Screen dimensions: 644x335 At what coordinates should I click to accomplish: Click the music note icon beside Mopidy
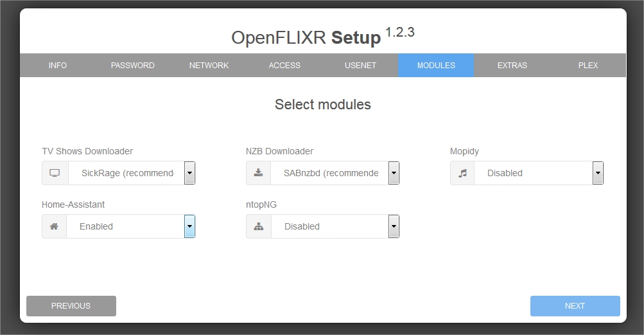pos(462,173)
